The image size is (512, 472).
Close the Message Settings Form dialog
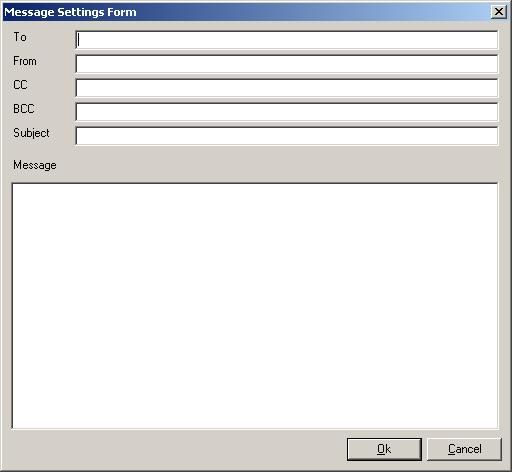[499, 12]
